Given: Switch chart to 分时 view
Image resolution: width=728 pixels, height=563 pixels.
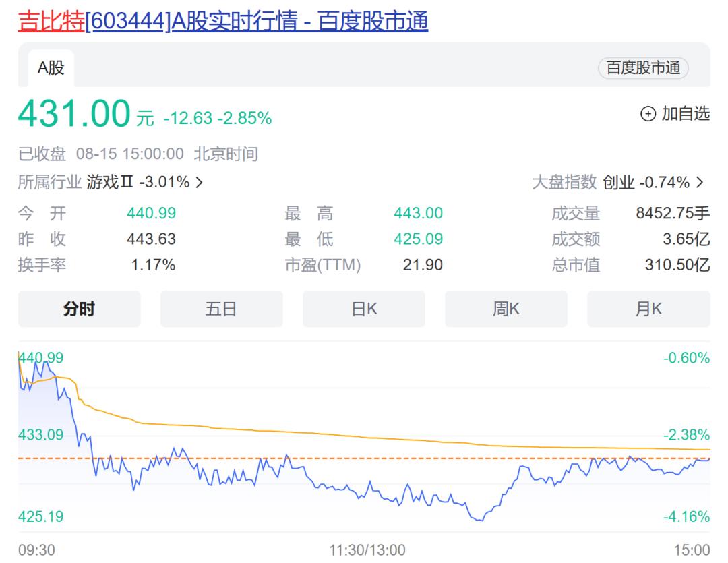Looking at the screenshot, I should [x=79, y=309].
